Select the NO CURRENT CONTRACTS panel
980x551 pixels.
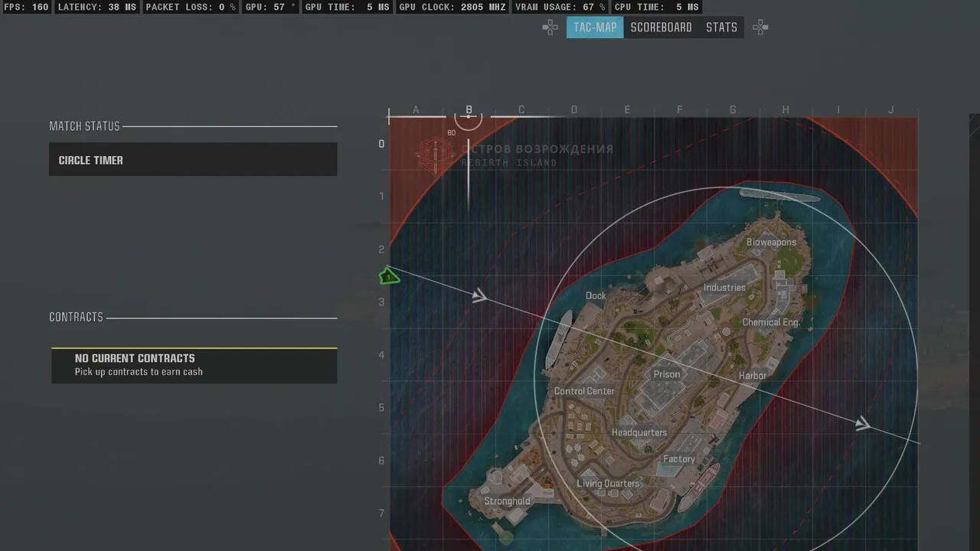click(x=194, y=365)
